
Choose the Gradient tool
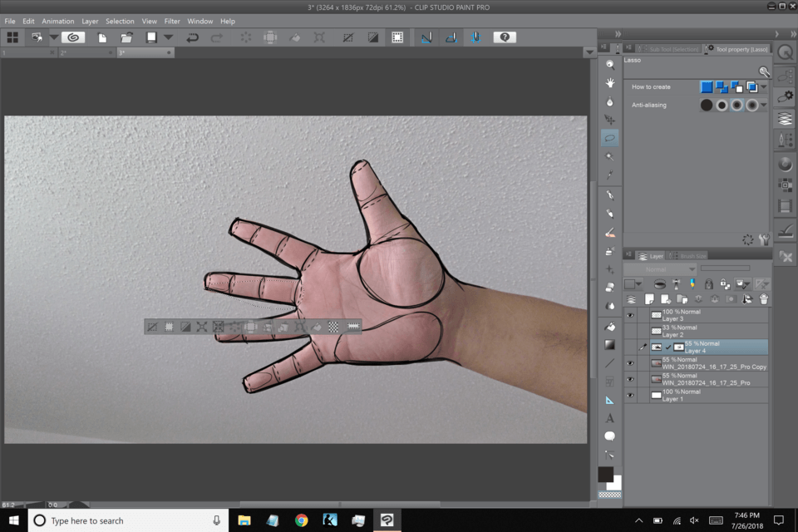[x=610, y=344]
